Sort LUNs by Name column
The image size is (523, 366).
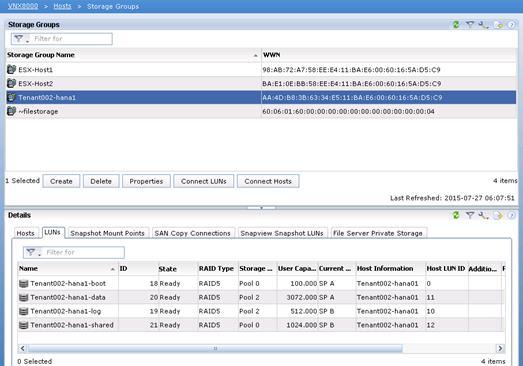coord(68,269)
